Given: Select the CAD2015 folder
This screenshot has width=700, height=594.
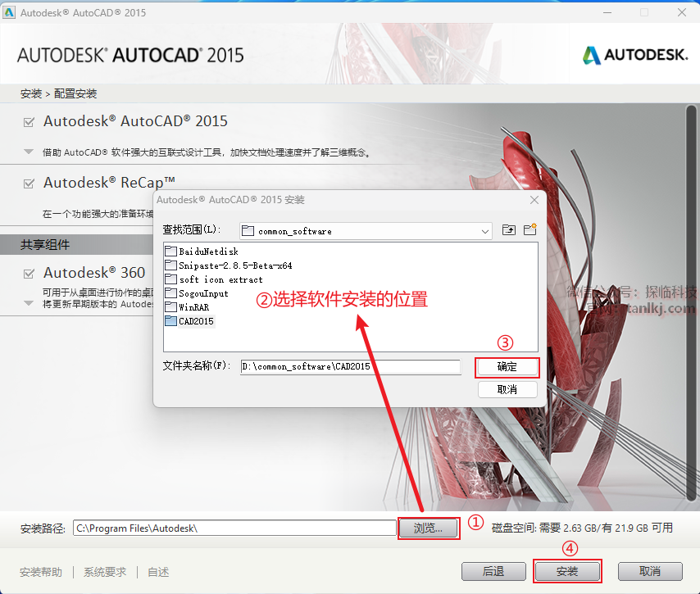Looking at the screenshot, I should pos(189,321).
